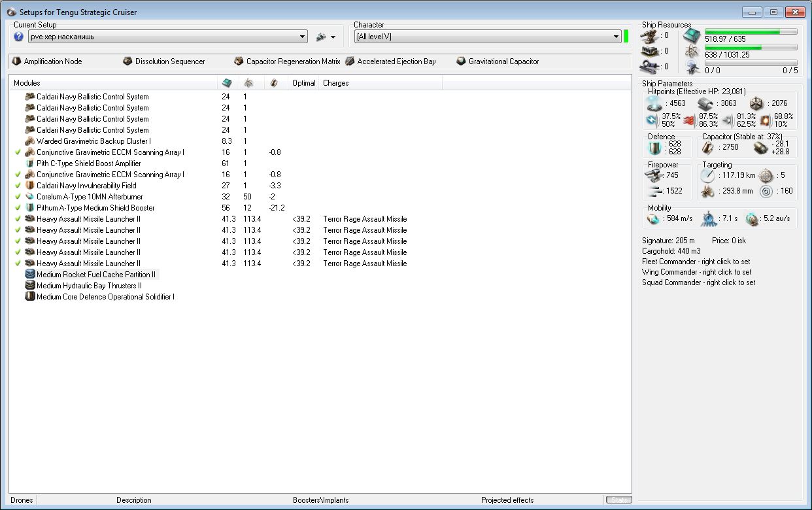Click the volley damage icon showing 1522
The image size is (812, 510).
tap(654, 191)
